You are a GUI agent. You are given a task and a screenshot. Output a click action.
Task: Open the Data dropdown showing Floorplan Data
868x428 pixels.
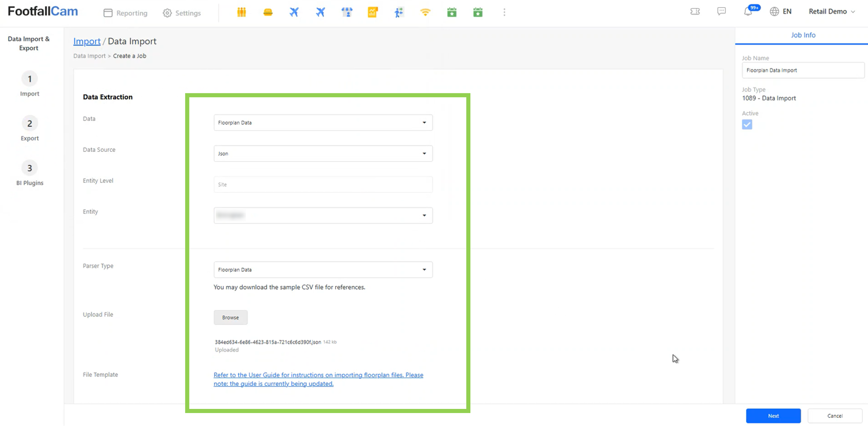click(323, 123)
